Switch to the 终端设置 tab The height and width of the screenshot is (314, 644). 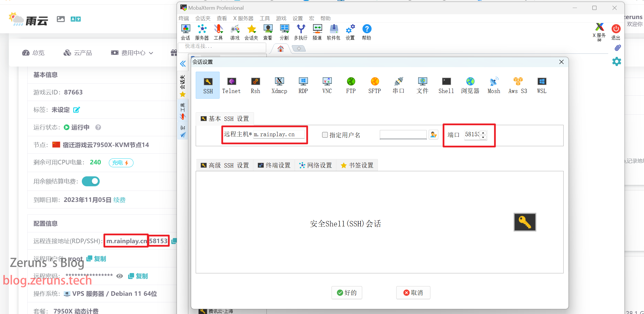pyautogui.click(x=274, y=165)
